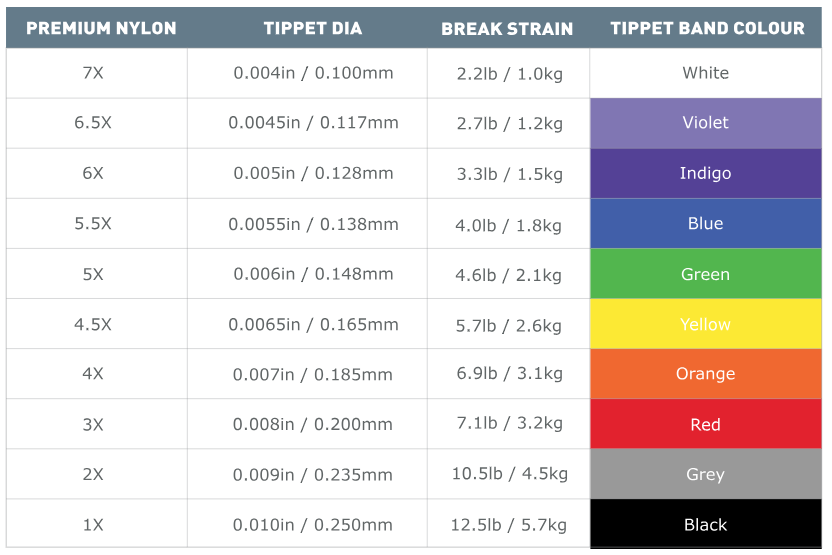
Task: Select the Black tippet band swatch
Action: (x=705, y=524)
